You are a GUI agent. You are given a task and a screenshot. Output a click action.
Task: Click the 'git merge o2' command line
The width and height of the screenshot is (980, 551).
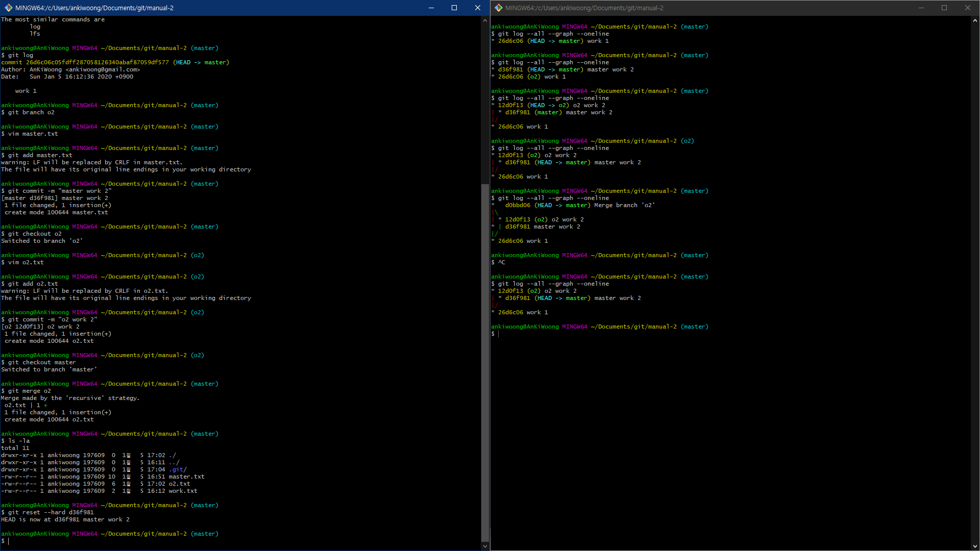[x=30, y=391]
